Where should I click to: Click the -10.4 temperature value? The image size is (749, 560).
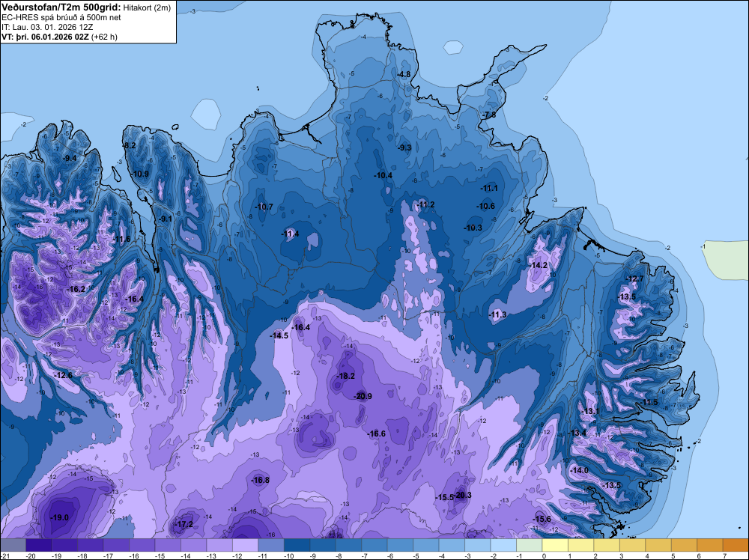click(383, 176)
